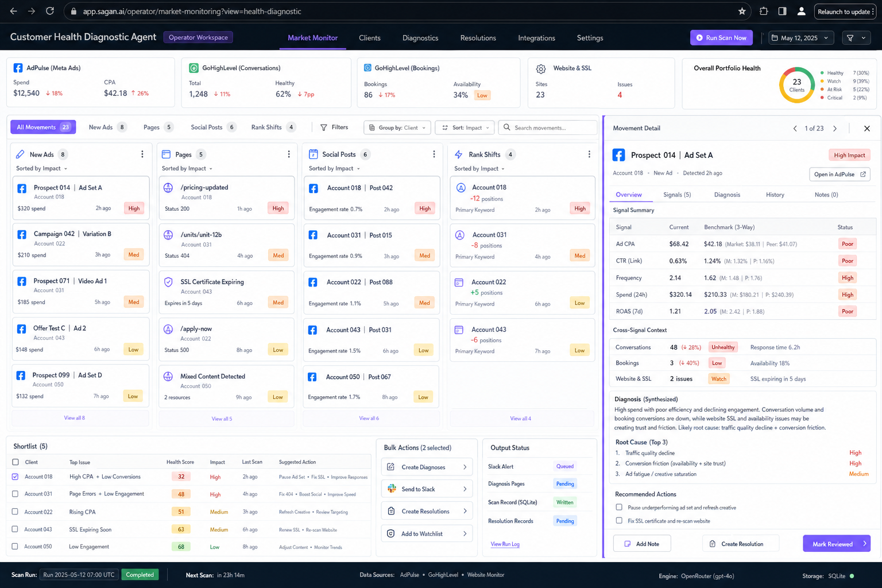This screenshot has width=882, height=588.
Task: Check Fix SSL certificate recommended action
Action: point(619,521)
